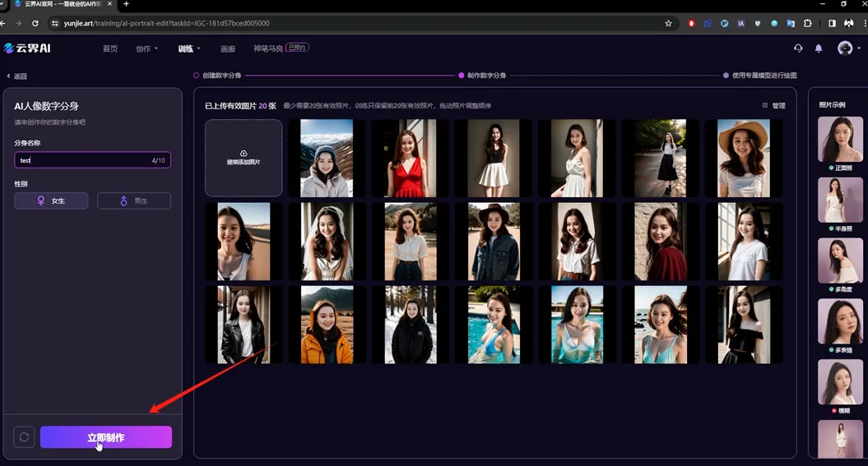868x466 pixels.
Task: Click the 正面照 example photo
Action: point(840,139)
